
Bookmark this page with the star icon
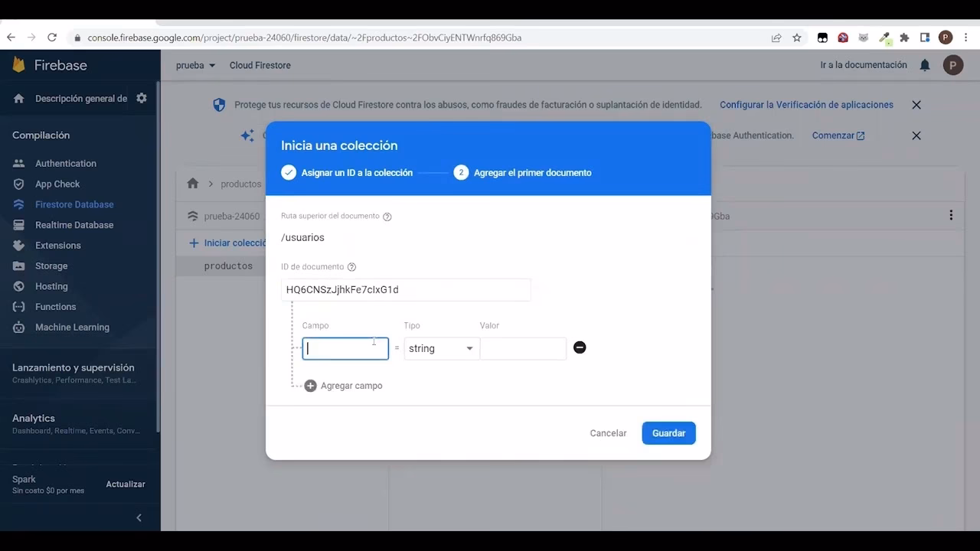[x=797, y=37]
